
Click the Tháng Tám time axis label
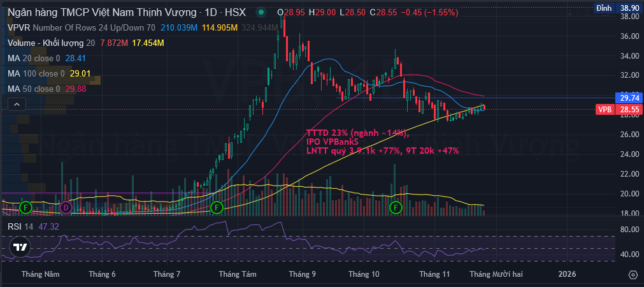pyautogui.click(x=238, y=274)
